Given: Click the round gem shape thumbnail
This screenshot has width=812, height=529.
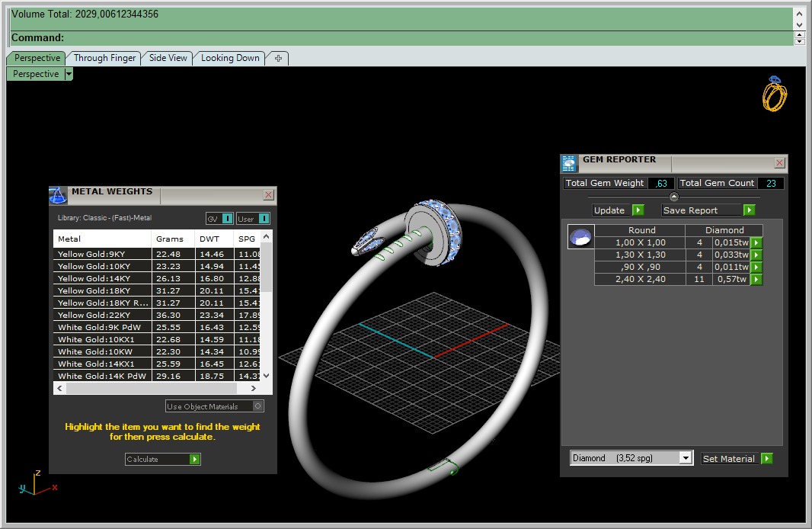Looking at the screenshot, I should click(580, 237).
